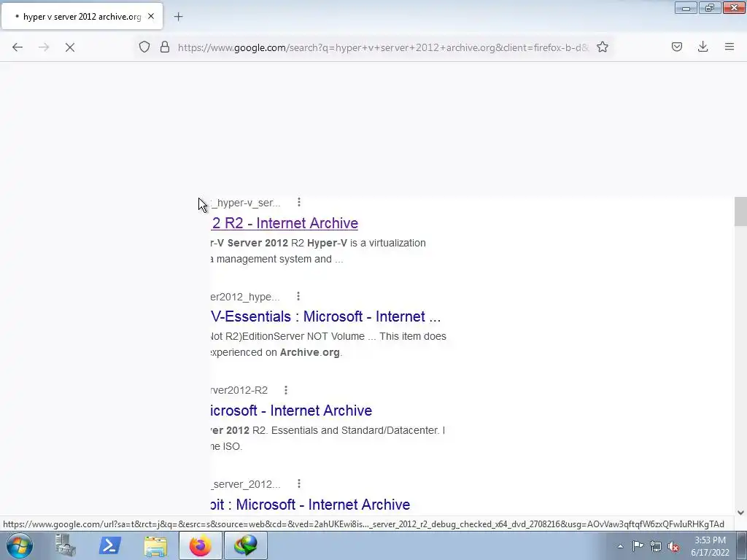The width and height of the screenshot is (747, 560).
Task: Open the Firefox application menu
Action: (x=729, y=47)
